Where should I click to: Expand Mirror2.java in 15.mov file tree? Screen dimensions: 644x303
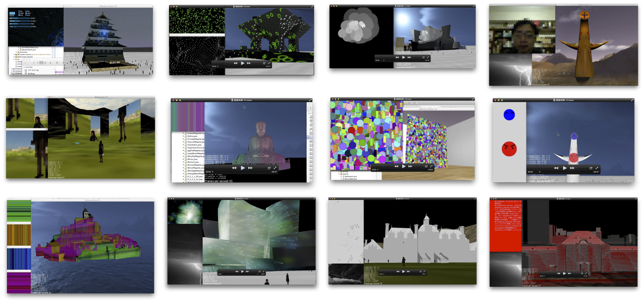pos(184,162)
